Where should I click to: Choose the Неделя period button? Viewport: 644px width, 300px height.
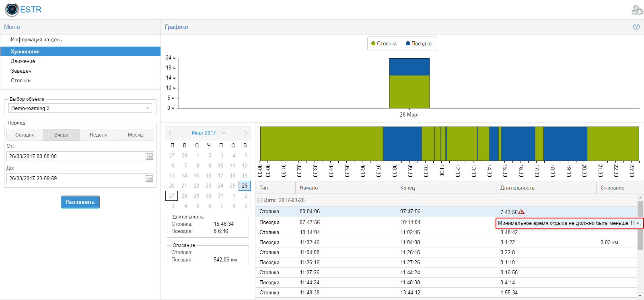click(x=98, y=135)
